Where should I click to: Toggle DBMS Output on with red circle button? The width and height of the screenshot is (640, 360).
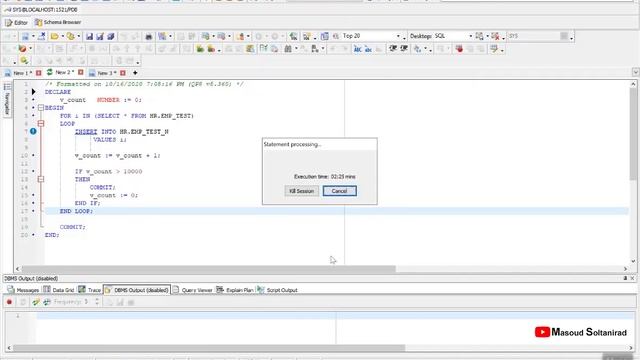[x=9, y=302]
